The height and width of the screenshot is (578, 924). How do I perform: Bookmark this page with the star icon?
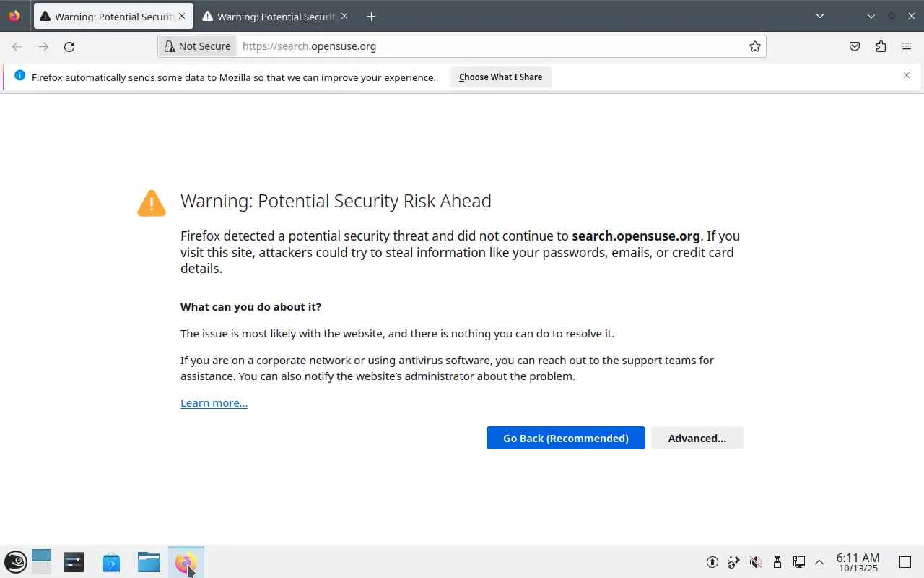click(755, 46)
